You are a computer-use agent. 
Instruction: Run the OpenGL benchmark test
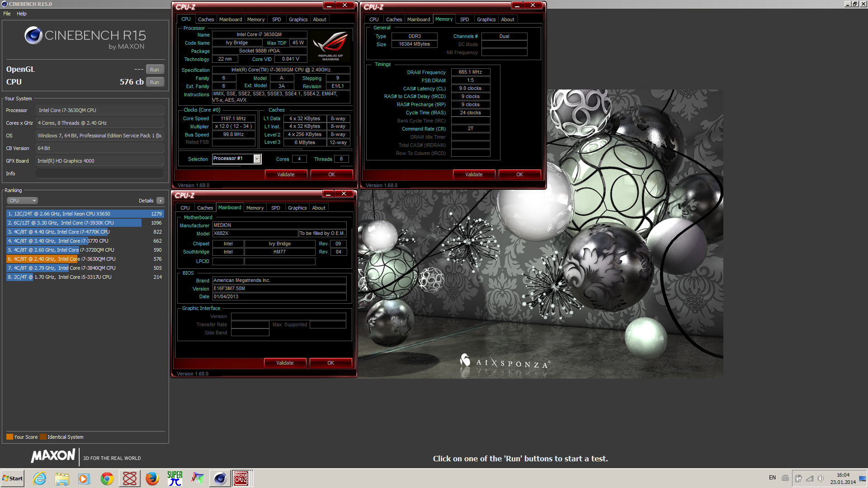[155, 70]
